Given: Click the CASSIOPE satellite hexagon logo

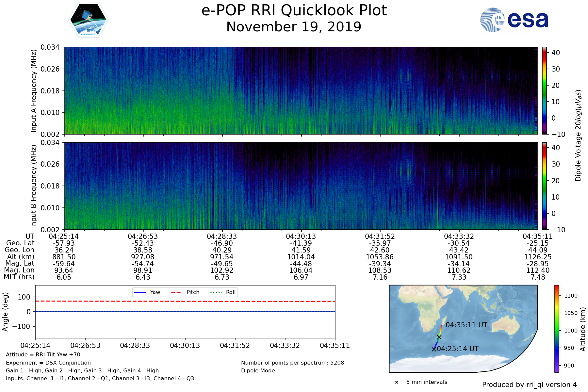Looking at the screenshot, I should tap(88, 20).
